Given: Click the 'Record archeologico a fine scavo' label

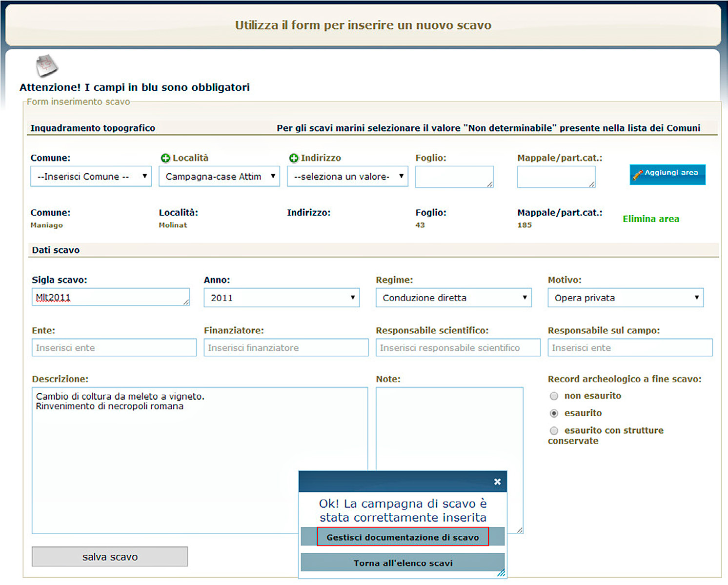Looking at the screenshot, I should click(x=625, y=379).
